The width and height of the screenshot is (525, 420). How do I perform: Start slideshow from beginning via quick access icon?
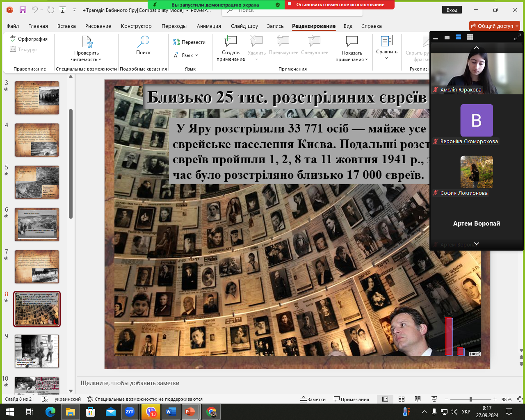click(63, 10)
